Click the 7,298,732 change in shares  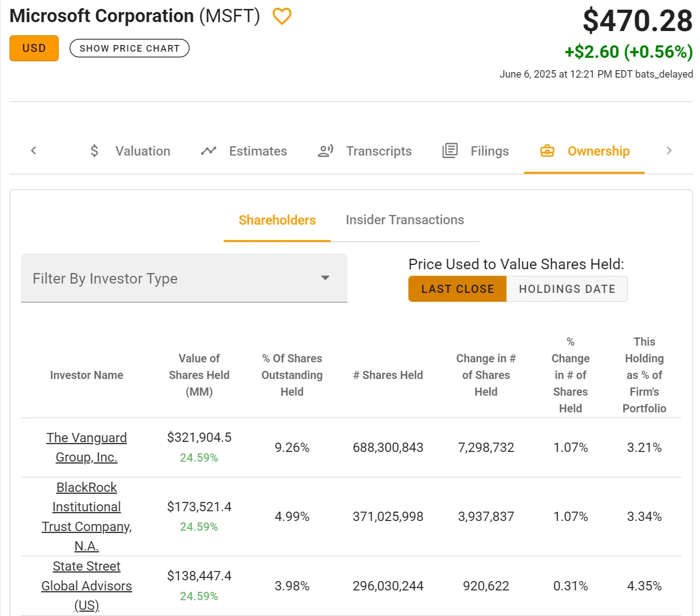[486, 448]
